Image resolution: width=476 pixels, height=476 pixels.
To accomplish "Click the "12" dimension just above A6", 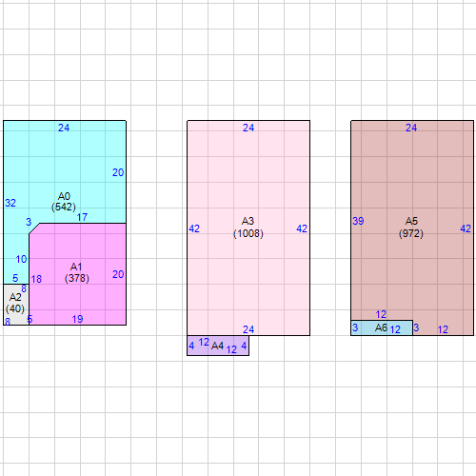I will click(381, 314).
